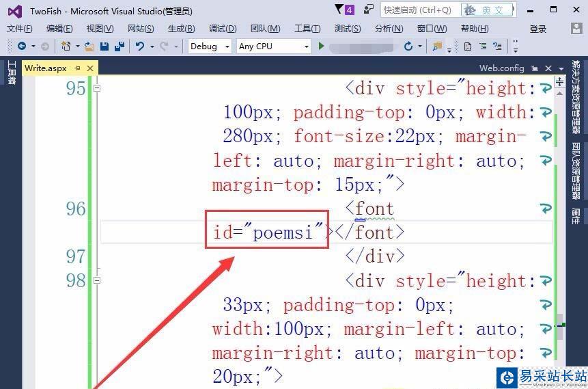Open the New Project dropdown arrow
The image size is (588, 389).
click(77, 46)
